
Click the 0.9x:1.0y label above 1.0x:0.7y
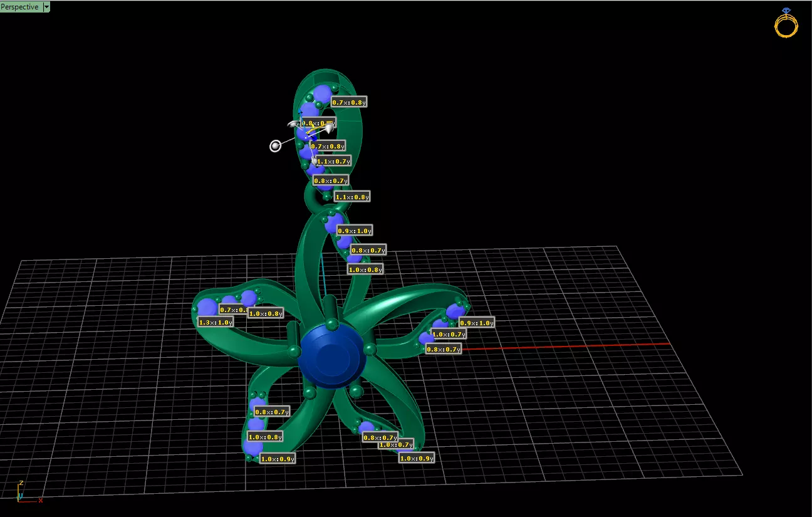(x=476, y=323)
